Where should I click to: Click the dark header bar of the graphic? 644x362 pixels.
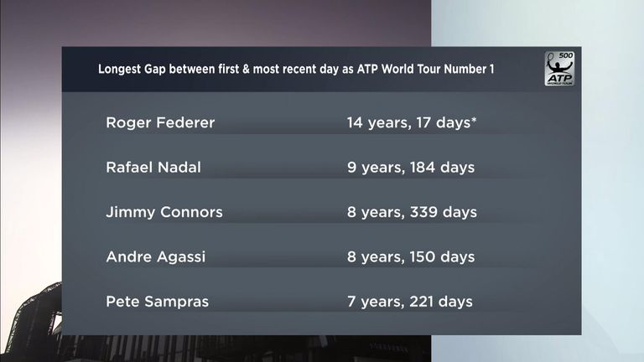click(x=322, y=69)
